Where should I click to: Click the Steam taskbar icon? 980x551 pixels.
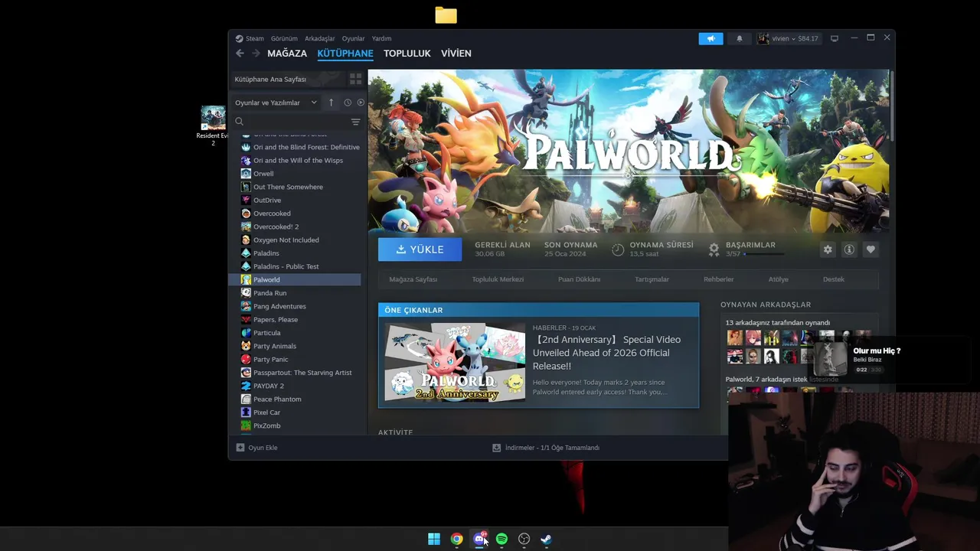click(x=546, y=539)
